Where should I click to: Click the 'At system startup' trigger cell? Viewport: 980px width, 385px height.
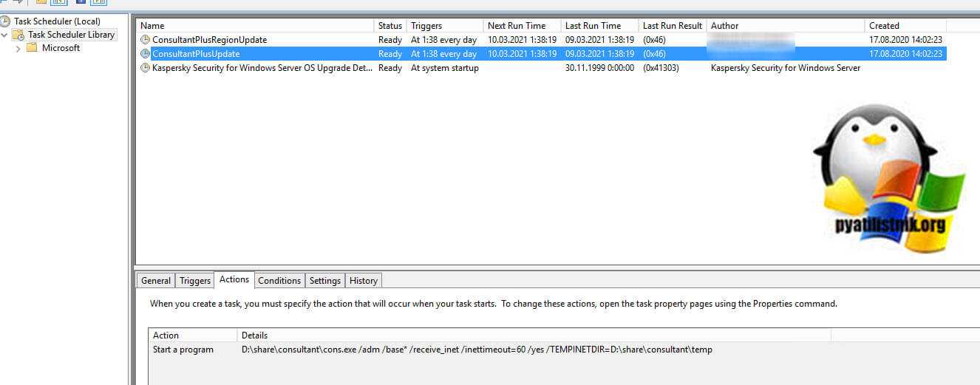point(445,68)
